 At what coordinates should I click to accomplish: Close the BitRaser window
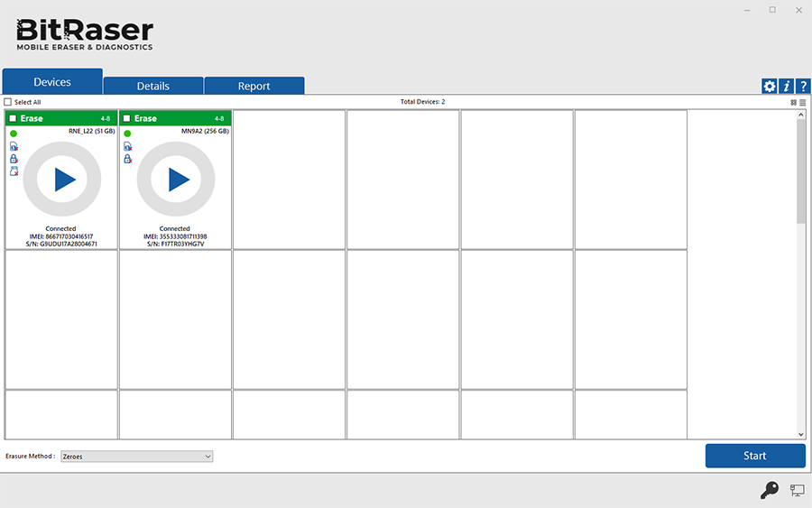pyautogui.click(x=798, y=10)
